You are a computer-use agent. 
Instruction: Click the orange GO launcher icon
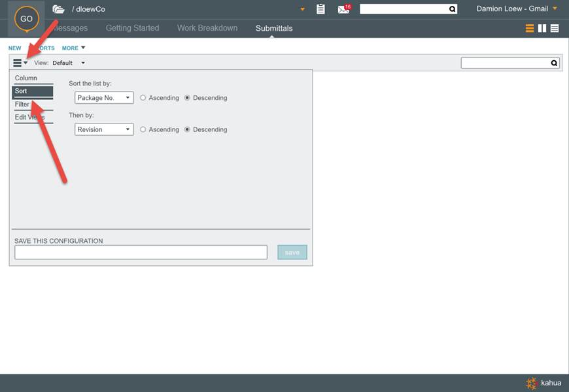coord(26,18)
